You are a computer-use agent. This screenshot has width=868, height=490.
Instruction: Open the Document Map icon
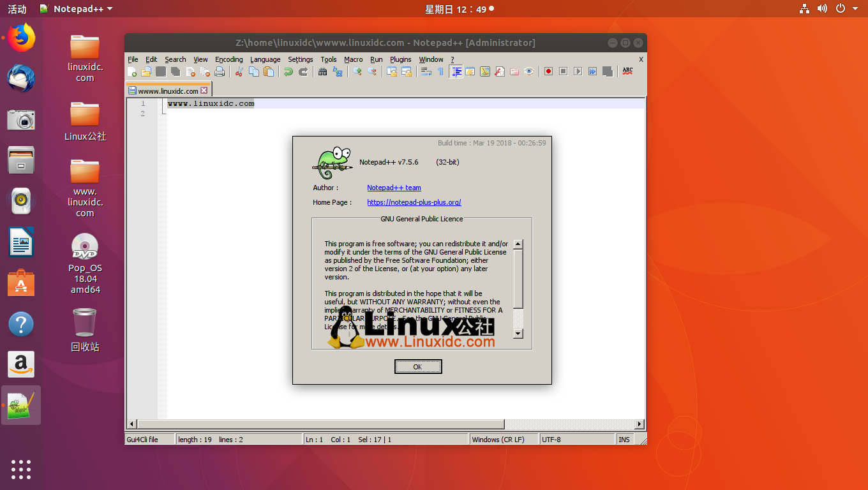click(485, 71)
